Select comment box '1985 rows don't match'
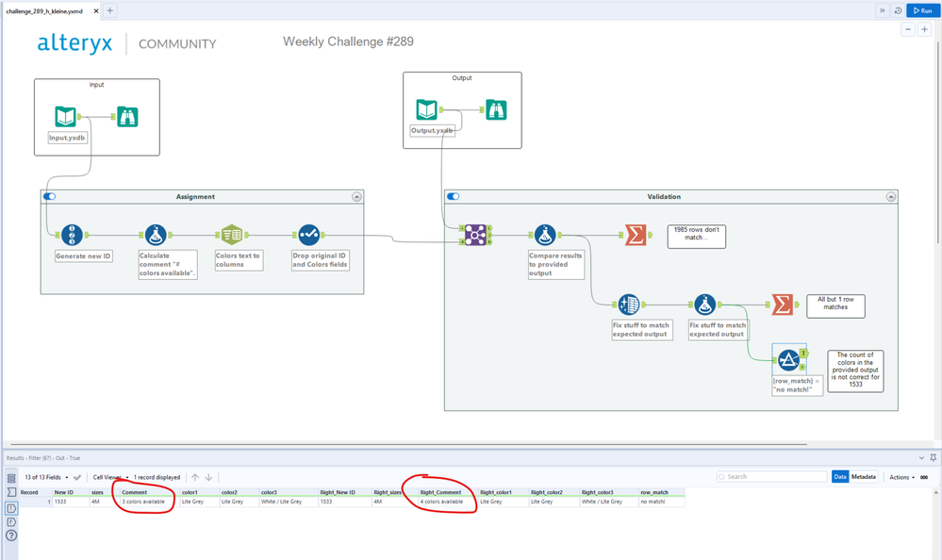 point(696,236)
